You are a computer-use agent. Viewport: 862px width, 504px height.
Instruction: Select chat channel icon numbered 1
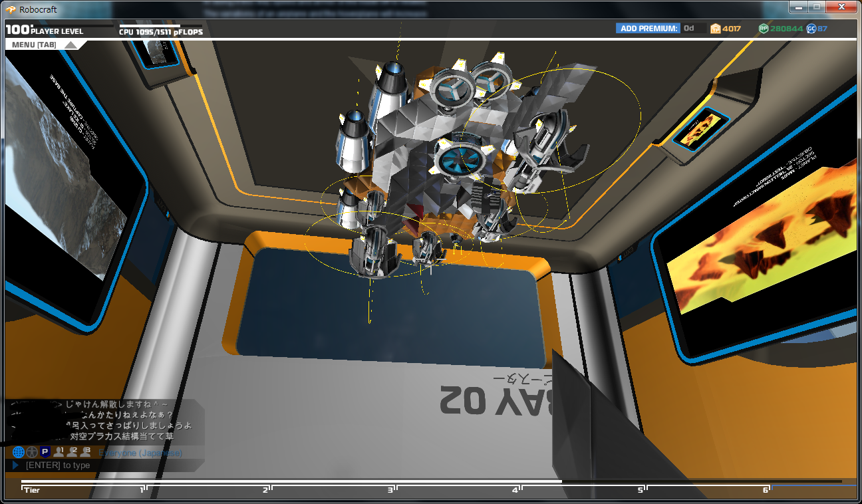59,452
